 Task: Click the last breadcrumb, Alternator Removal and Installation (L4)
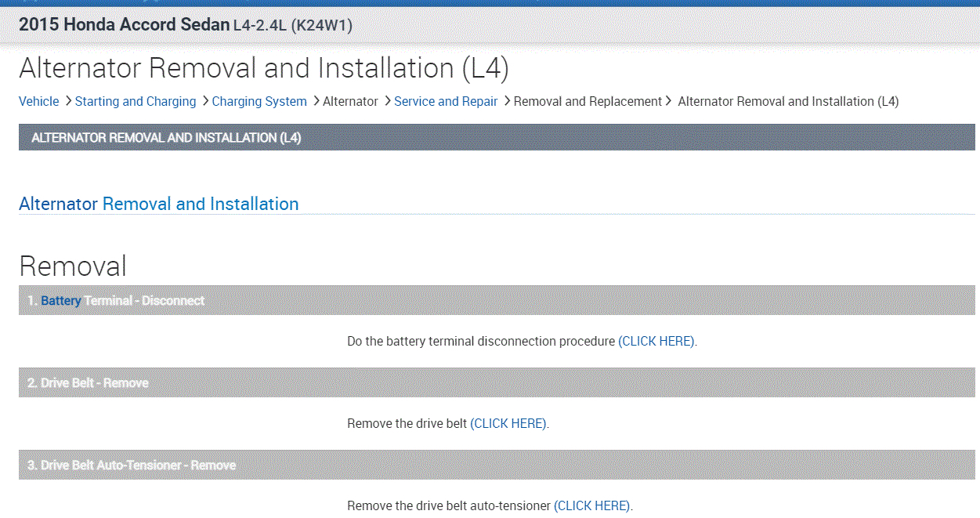(787, 101)
